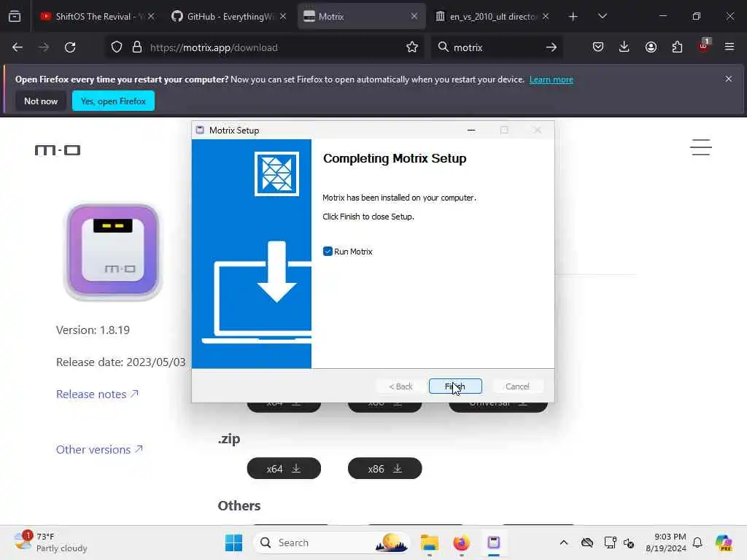Bookmark this page with star icon
Screen dimensions: 747x560
[412, 47]
